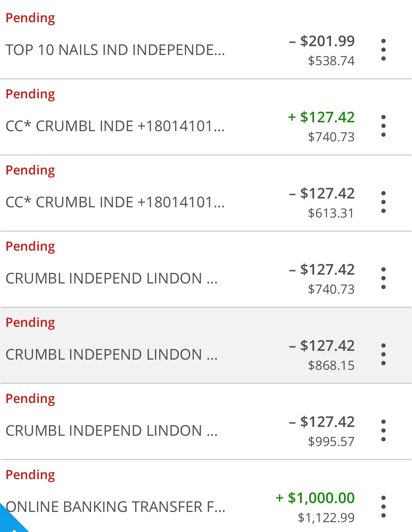This screenshot has height=532, width=412.
Task: Tap the green +$127.42 credit amount
Action: pos(321,117)
